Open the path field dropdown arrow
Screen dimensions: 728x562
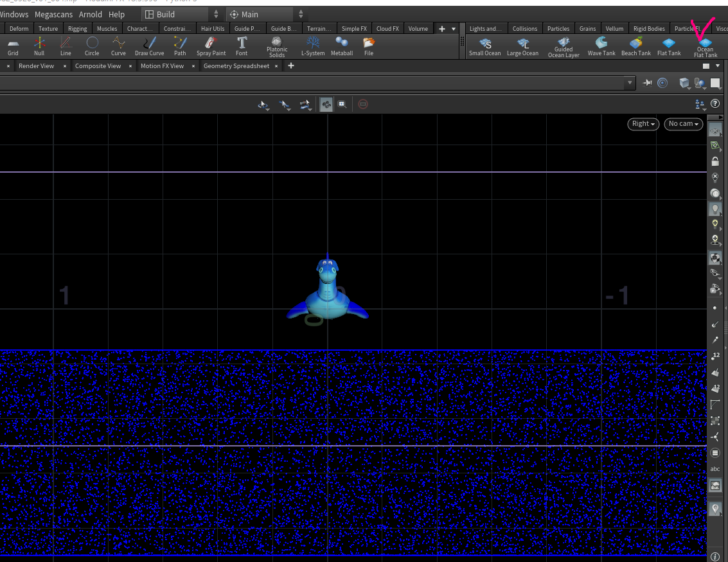point(630,83)
